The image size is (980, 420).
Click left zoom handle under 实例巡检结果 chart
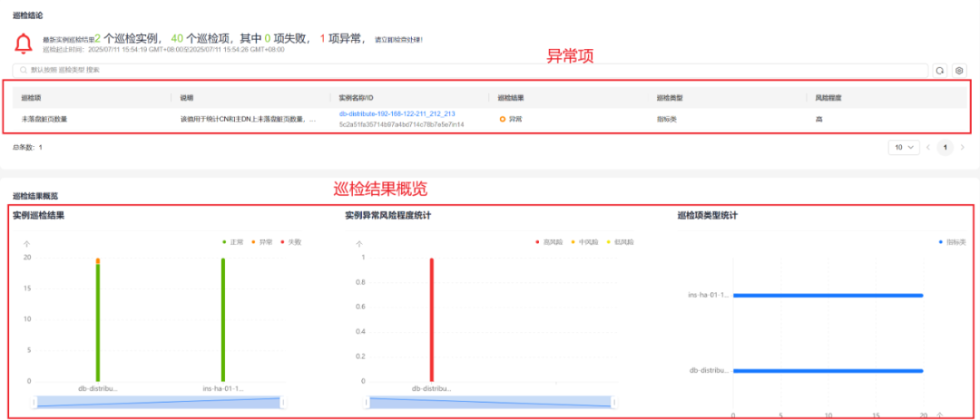(34, 403)
